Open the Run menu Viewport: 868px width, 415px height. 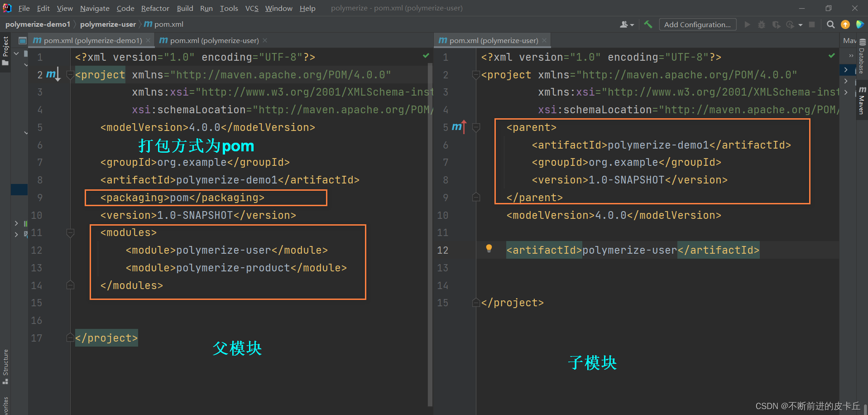(206, 8)
